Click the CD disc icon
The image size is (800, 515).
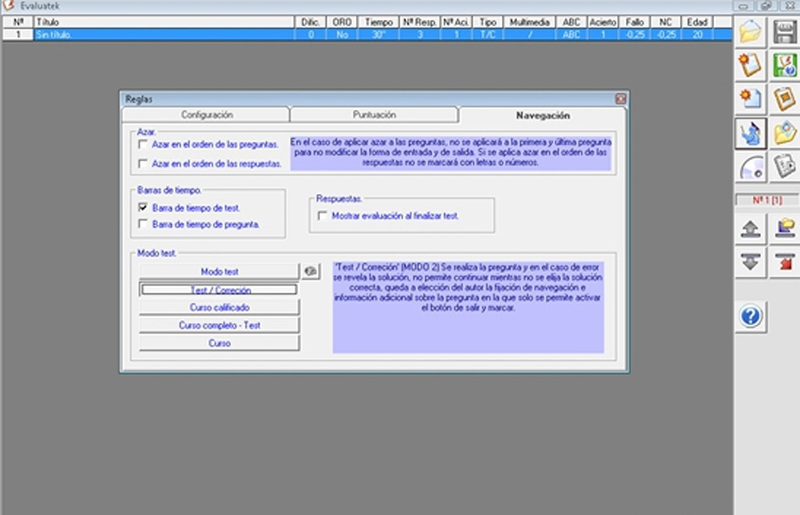pos(750,167)
